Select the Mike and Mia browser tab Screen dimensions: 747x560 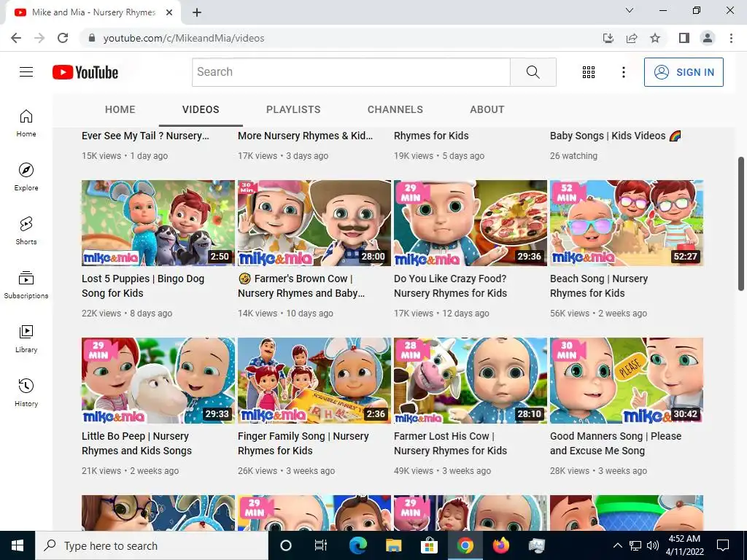(93, 13)
